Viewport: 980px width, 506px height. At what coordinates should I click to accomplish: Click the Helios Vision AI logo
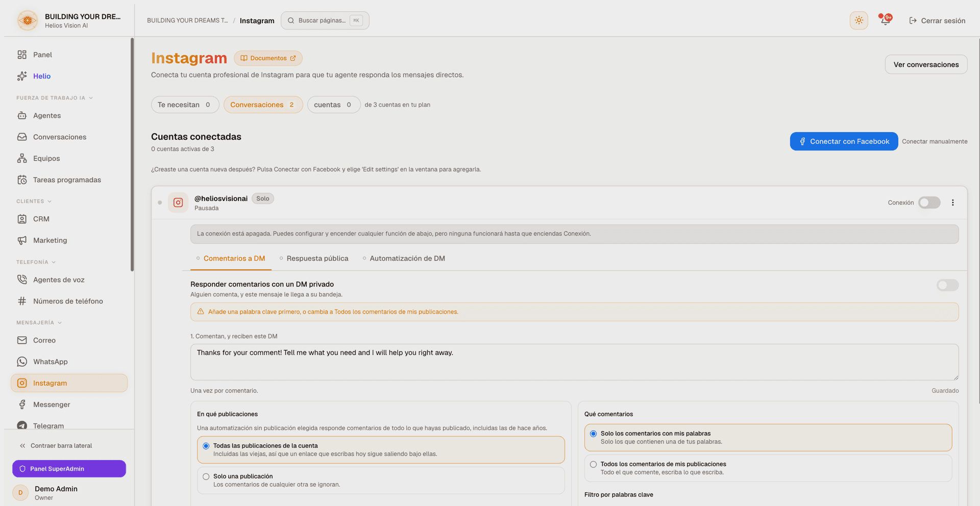pos(28,20)
